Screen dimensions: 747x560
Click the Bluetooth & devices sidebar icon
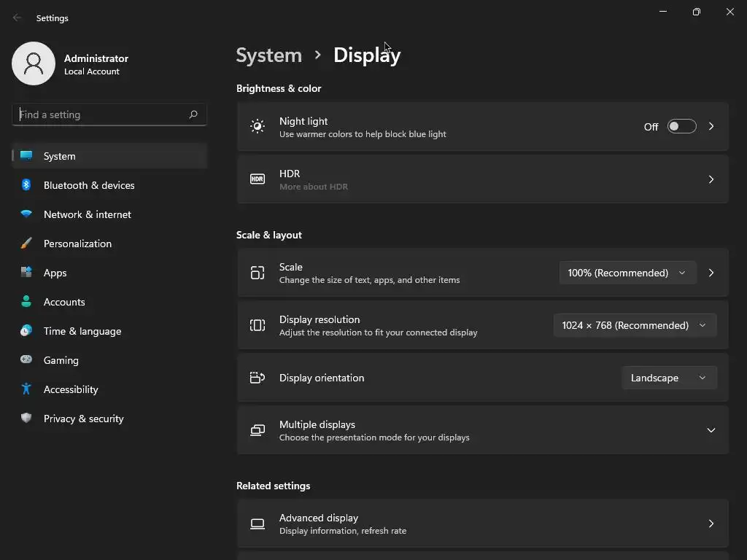click(x=26, y=185)
